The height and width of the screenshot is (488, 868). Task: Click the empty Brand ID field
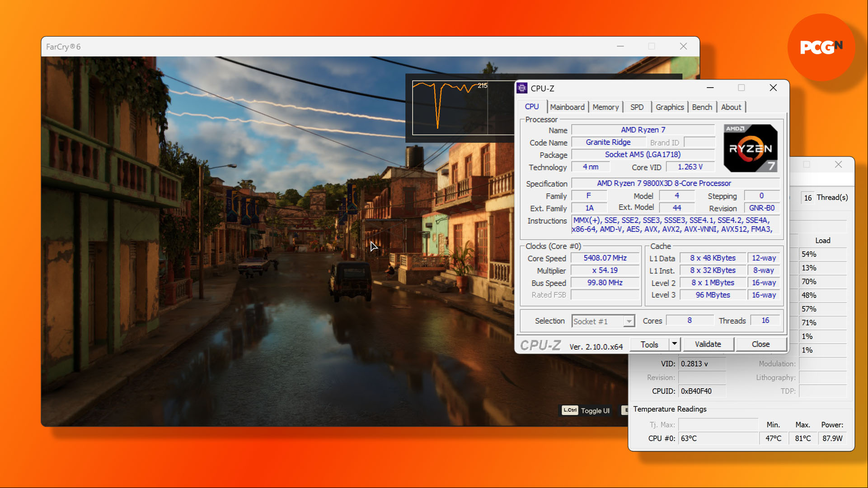[x=699, y=142]
